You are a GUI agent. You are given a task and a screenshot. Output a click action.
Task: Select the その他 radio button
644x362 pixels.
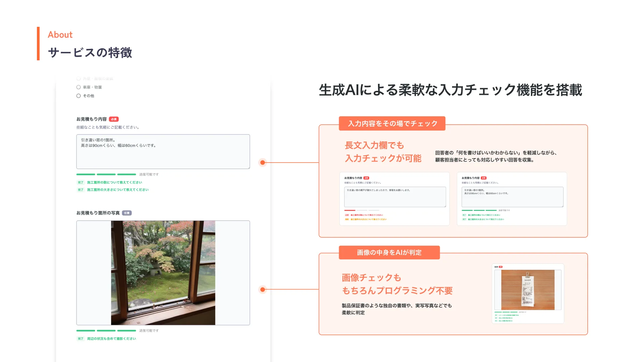[78, 96]
